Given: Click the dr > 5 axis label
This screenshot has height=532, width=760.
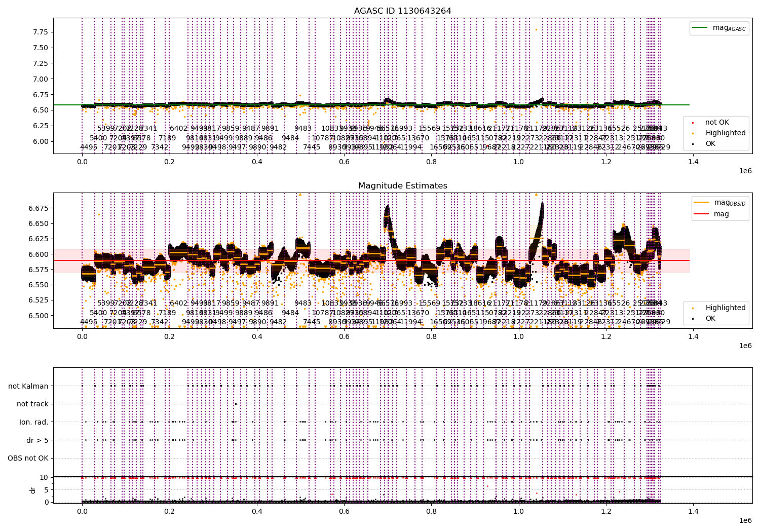Looking at the screenshot, I should (37, 440).
